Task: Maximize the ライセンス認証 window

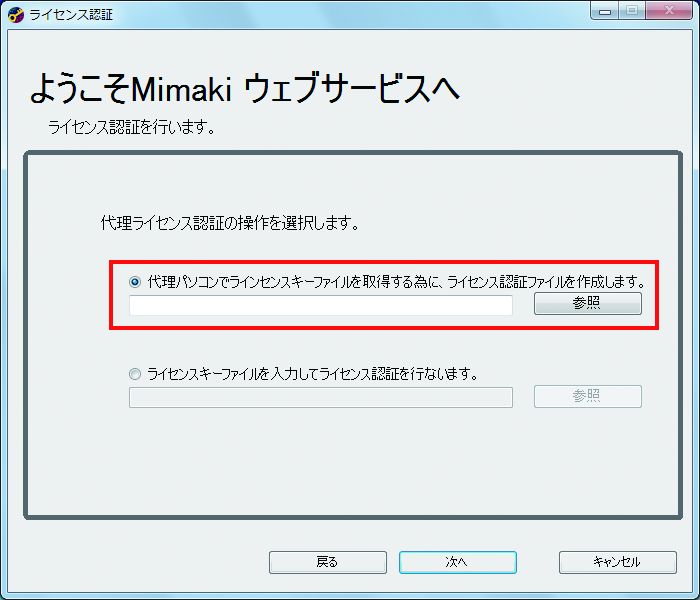Action: 632,11
